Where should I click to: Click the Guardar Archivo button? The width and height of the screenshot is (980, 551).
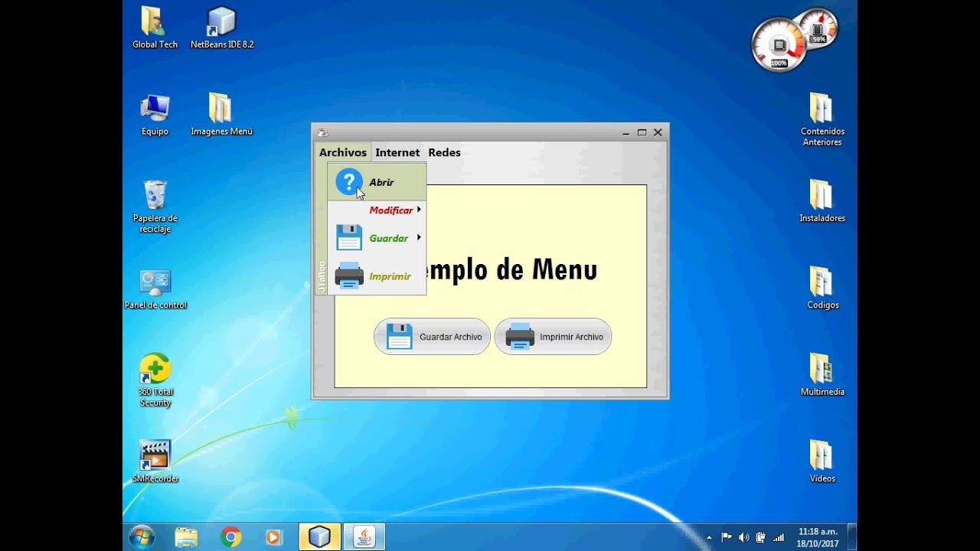tap(432, 337)
